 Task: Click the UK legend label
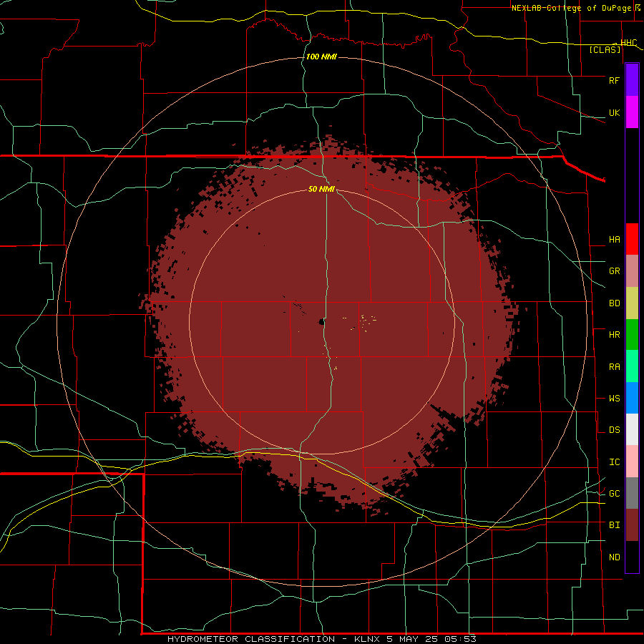(614, 112)
